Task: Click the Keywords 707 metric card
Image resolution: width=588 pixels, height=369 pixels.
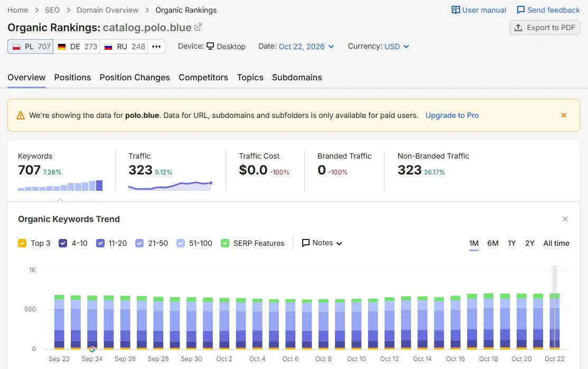Action: [61, 171]
